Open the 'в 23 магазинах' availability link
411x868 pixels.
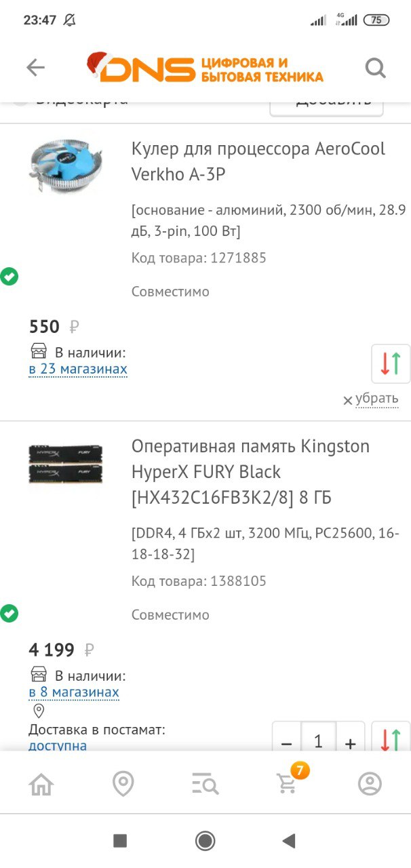coord(78,370)
